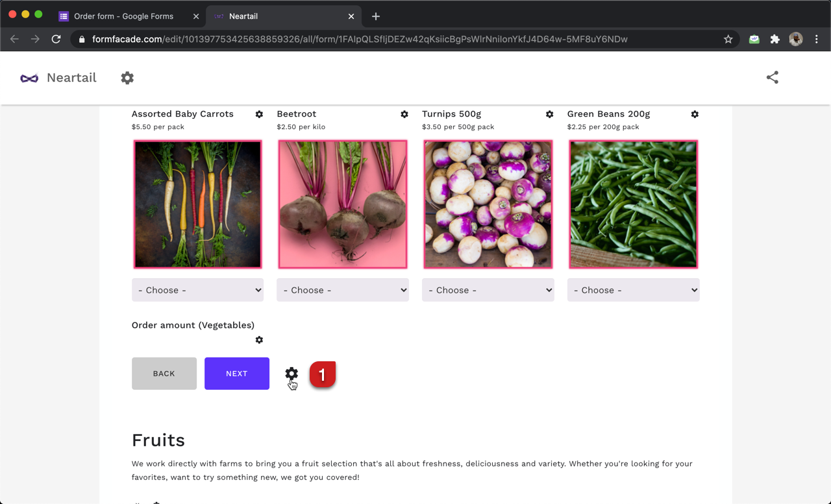Click the BACK button
Image resolution: width=831 pixels, height=504 pixels.
point(164,373)
